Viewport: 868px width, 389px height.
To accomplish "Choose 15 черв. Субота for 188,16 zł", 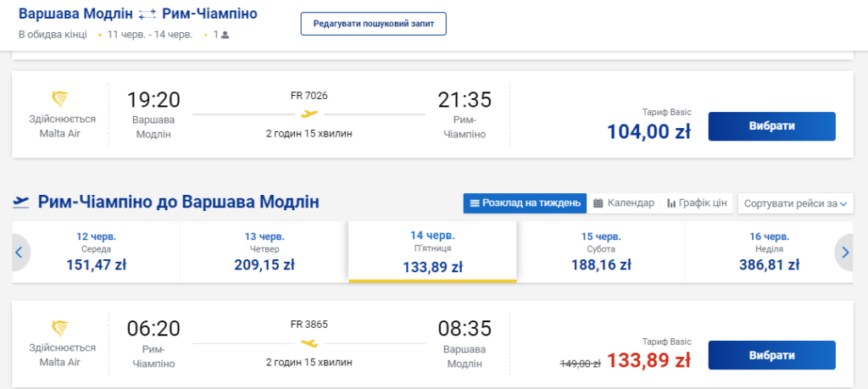I will click(x=600, y=252).
